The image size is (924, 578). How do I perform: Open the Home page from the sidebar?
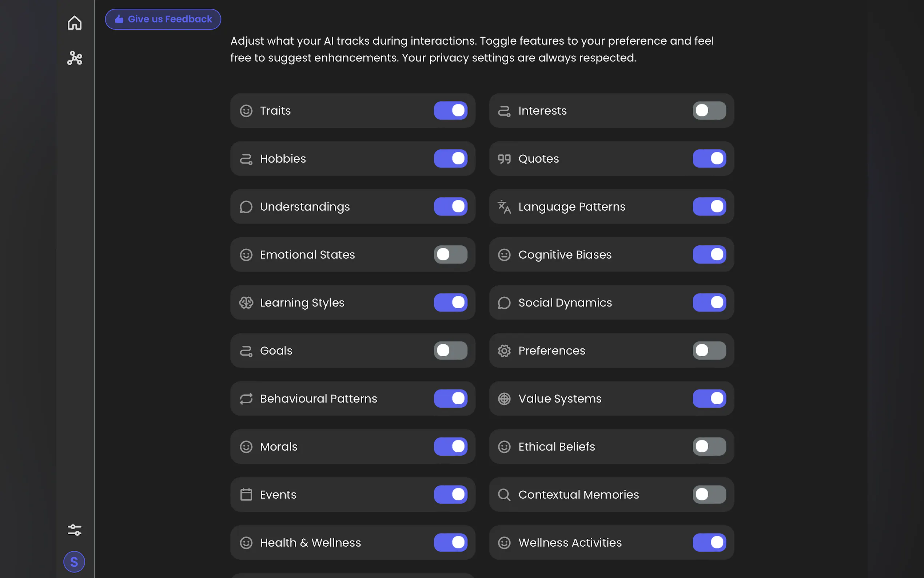pos(75,23)
